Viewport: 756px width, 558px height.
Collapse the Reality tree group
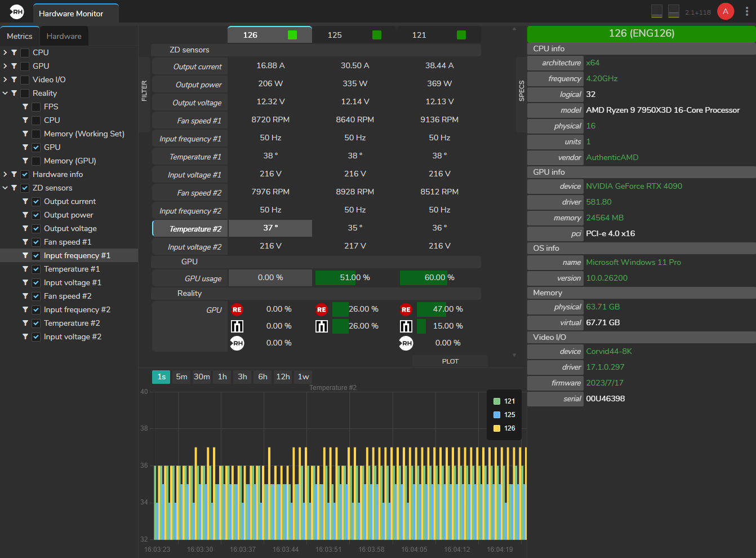[x=5, y=93]
